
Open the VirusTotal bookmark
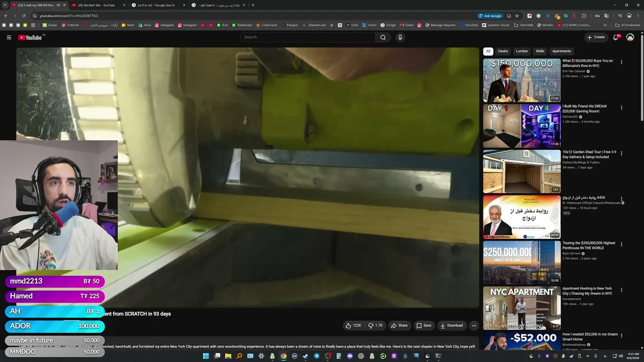point(468,25)
